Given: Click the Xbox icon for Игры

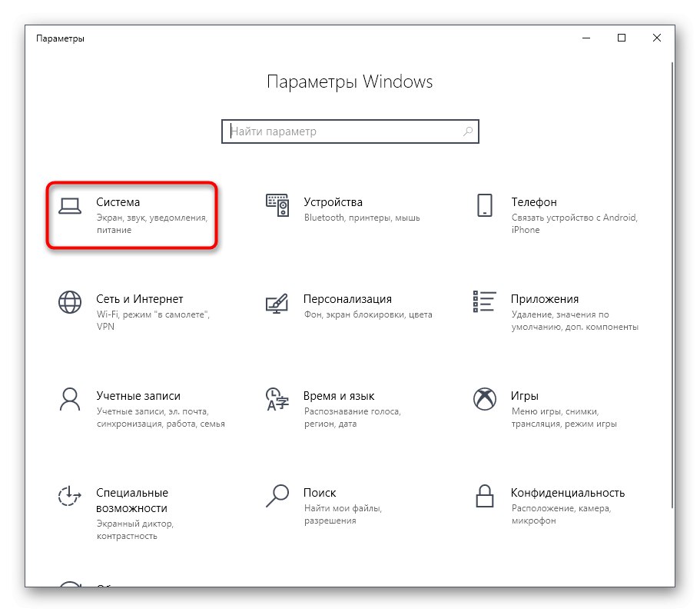Looking at the screenshot, I should pos(485,399).
